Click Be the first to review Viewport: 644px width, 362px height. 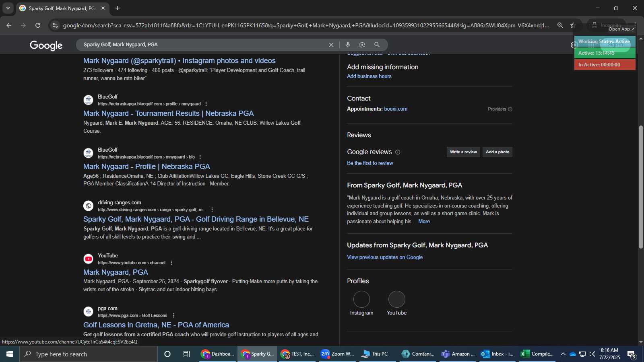(370, 163)
